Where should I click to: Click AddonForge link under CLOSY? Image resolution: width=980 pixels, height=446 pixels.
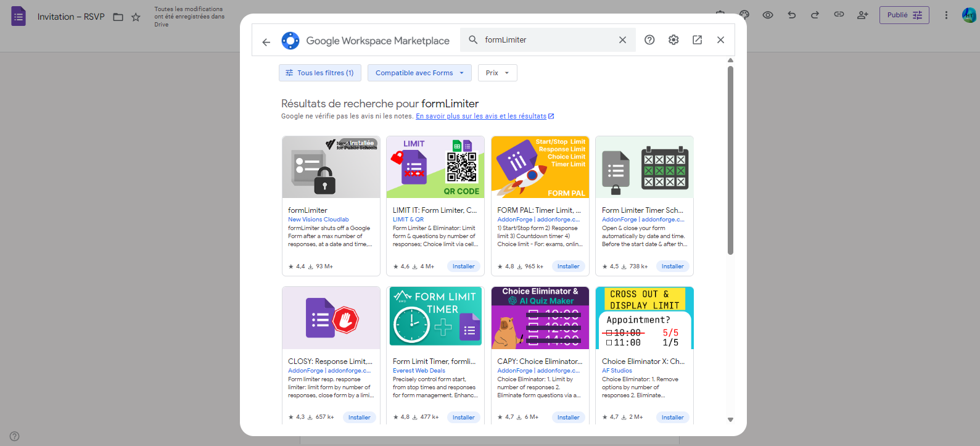tap(329, 371)
